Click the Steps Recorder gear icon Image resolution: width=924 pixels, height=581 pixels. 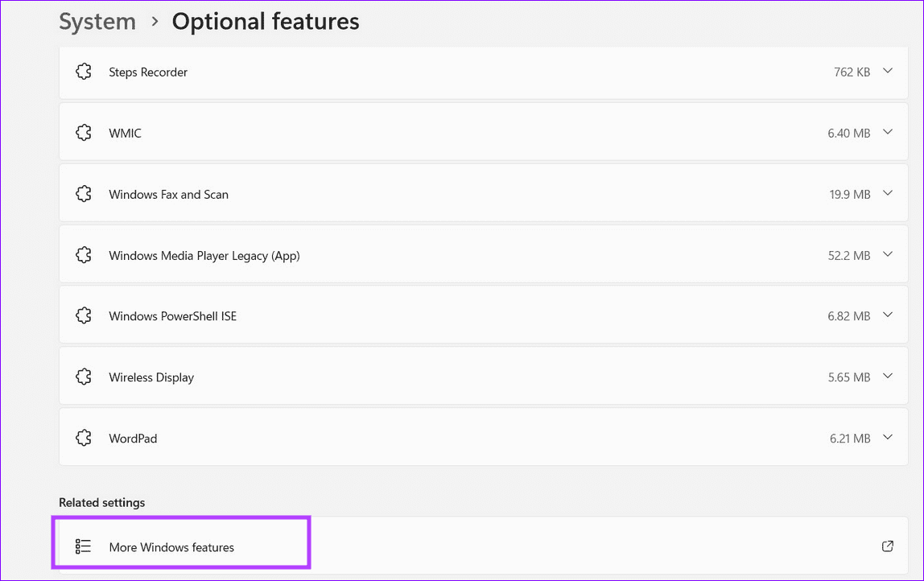[x=84, y=71]
